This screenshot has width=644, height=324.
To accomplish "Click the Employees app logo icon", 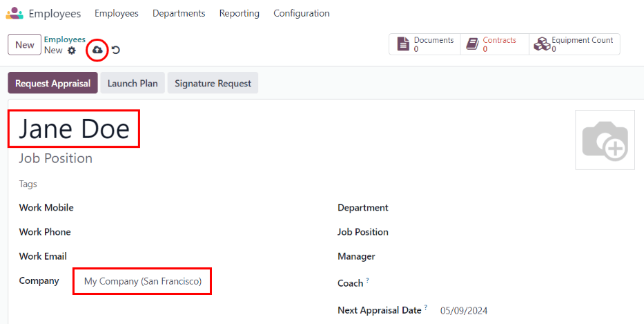I will tap(14, 13).
